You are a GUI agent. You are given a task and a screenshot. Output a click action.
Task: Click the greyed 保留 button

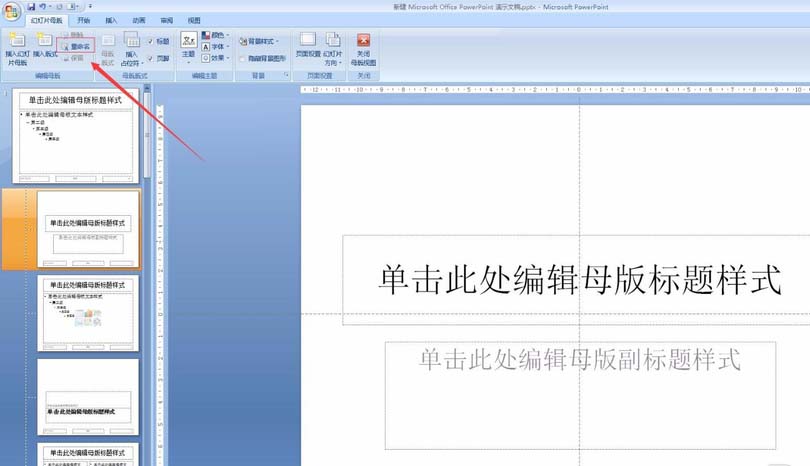pyautogui.click(x=73, y=58)
